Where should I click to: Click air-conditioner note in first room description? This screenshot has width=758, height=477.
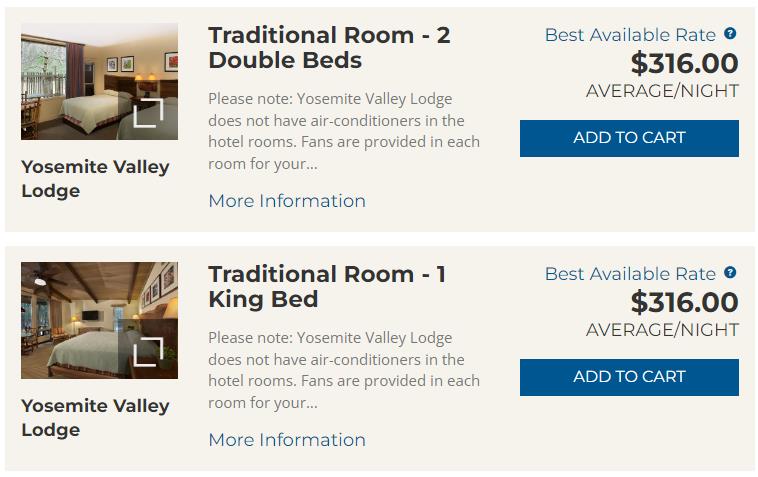click(x=344, y=131)
